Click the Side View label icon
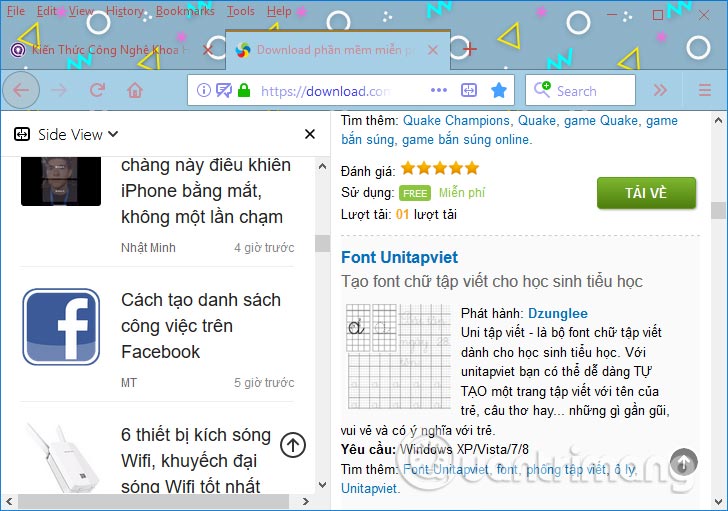 (22, 134)
